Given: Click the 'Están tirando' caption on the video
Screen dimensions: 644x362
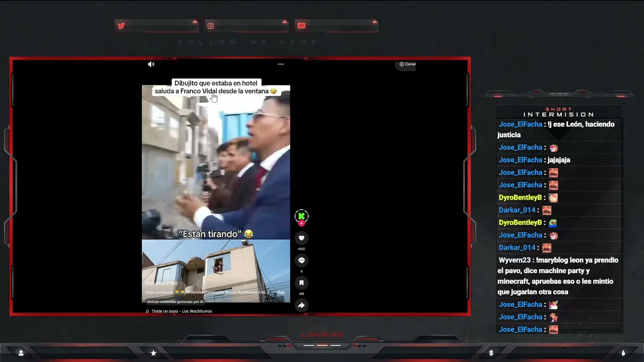Looking at the screenshot, I should click(216, 234).
